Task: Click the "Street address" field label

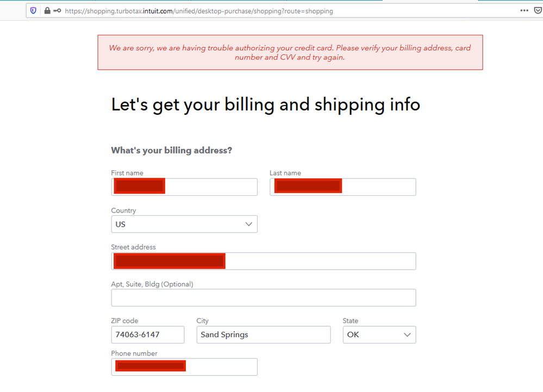Action: (x=133, y=247)
